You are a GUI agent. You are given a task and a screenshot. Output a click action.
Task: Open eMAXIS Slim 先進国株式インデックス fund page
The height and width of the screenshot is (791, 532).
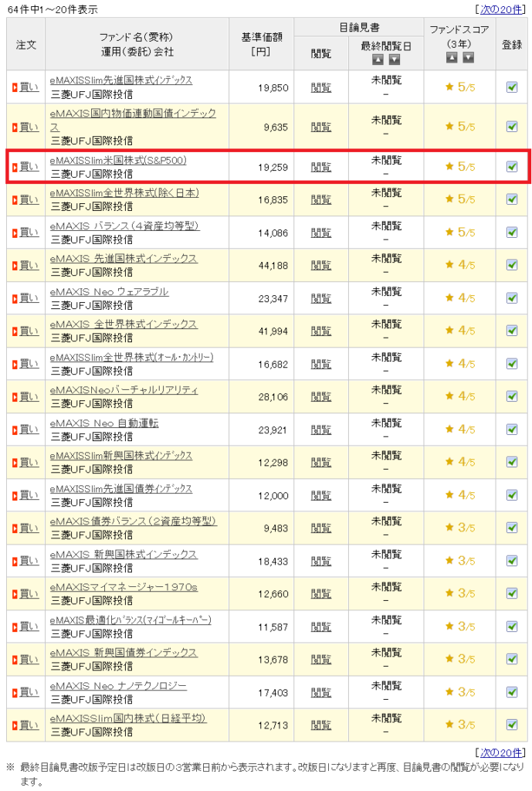tap(121, 80)
